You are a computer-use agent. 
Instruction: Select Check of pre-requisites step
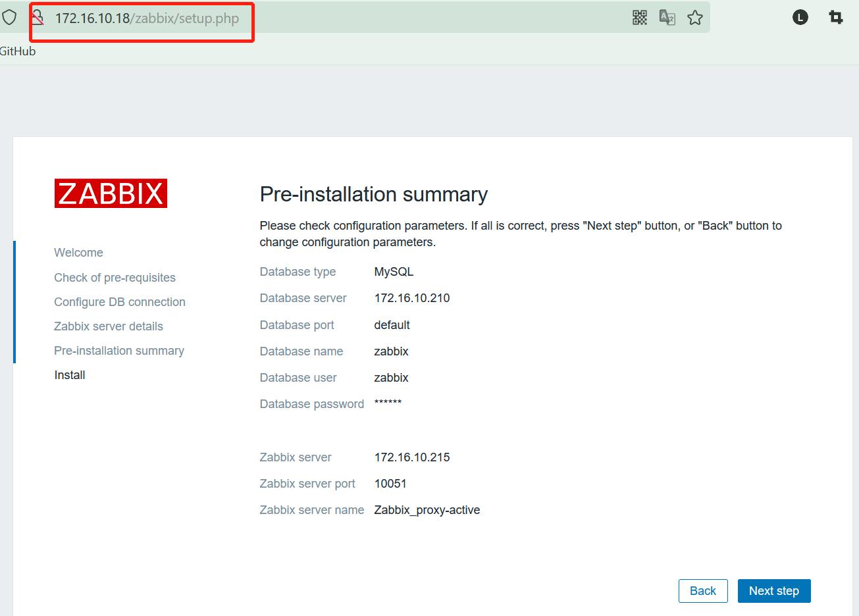pos(115,278)
